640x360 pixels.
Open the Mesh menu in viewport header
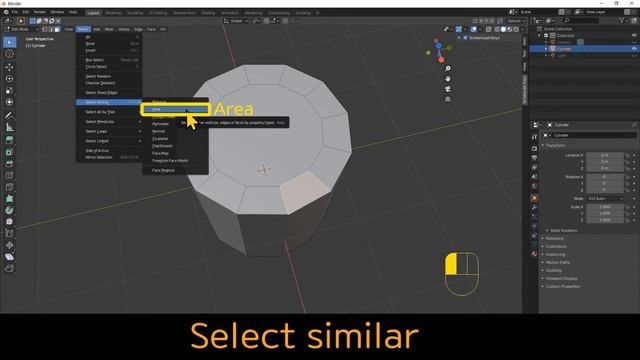click(x=109, y=29)
